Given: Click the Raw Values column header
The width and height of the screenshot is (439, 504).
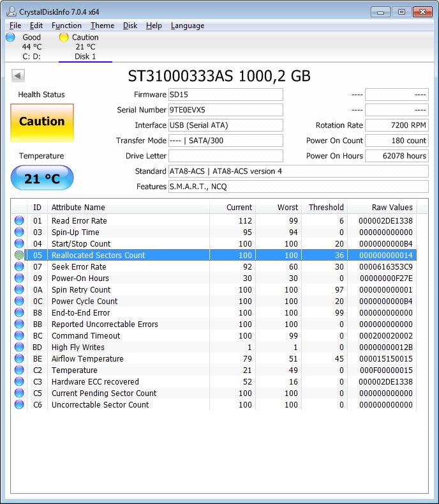Looking at the screenshot, I should 382,208.
